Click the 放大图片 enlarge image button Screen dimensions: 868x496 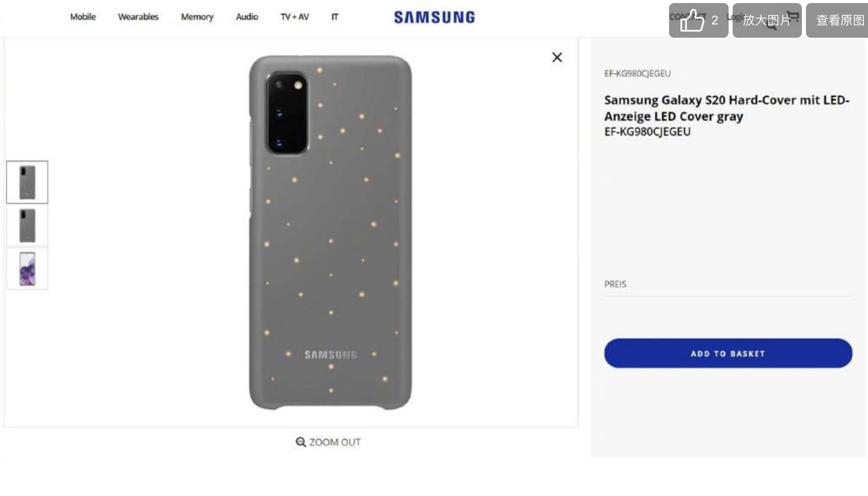pos(767,20)
